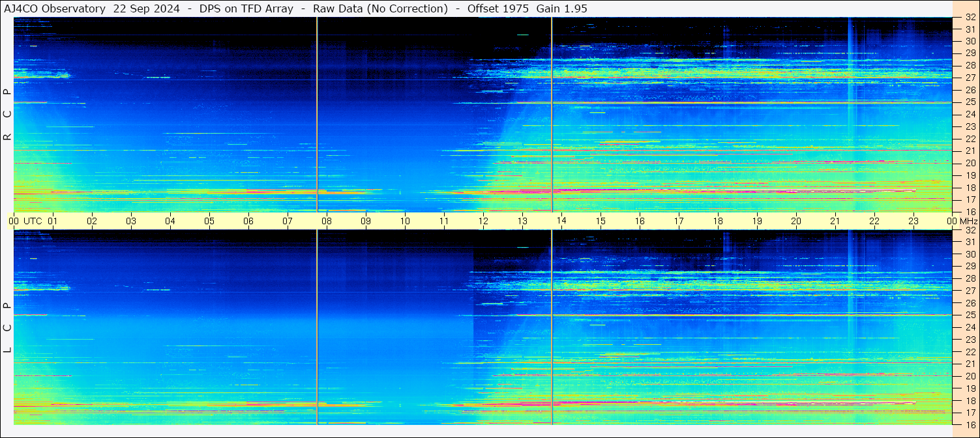The width and height of the screenshot is (980, 438).
Task: Select the date '22 Sep 2024' in header
Action: pos(147,8)
